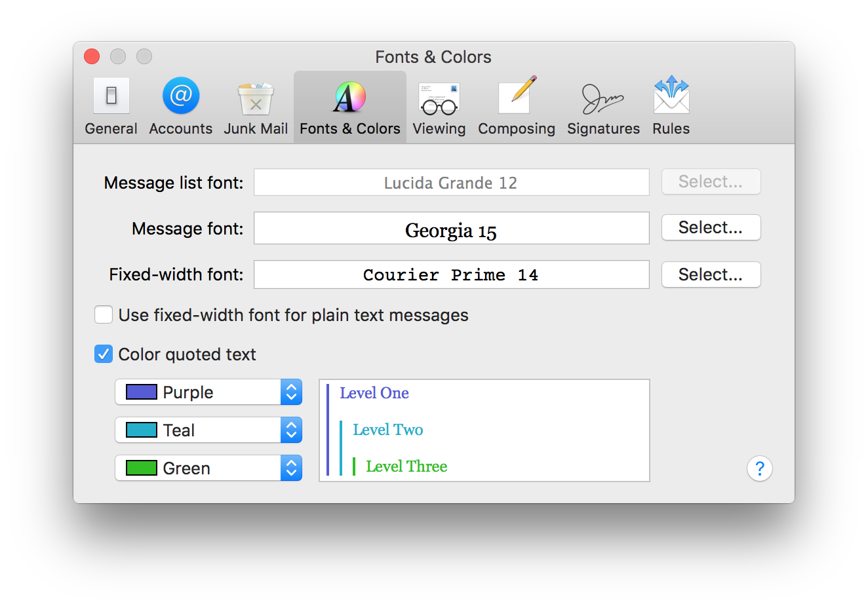Select the Fonts & Colors icon
The height and width of the screenshot is (608, 868).
pyautogui.click(x=350, y=97)
